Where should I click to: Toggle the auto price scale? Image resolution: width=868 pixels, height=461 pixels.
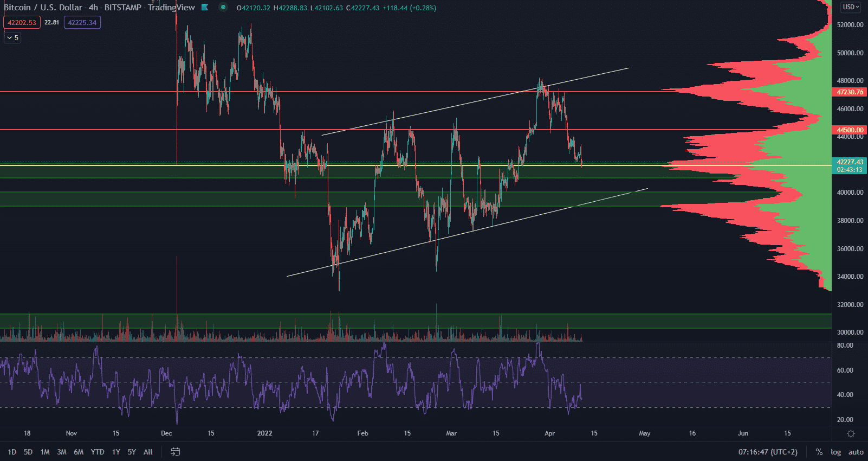(x=856, y=452)
